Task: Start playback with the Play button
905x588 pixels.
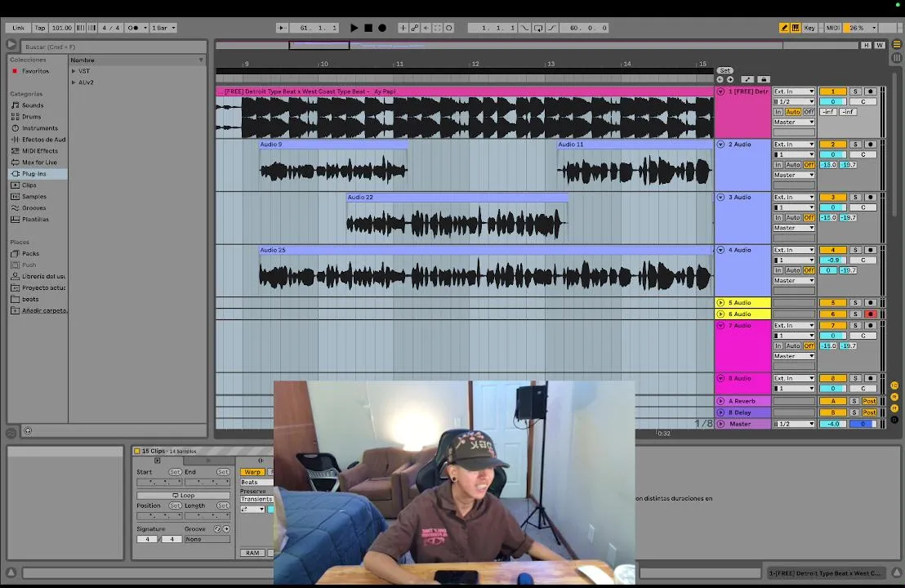Action: (x=354, y=28)
